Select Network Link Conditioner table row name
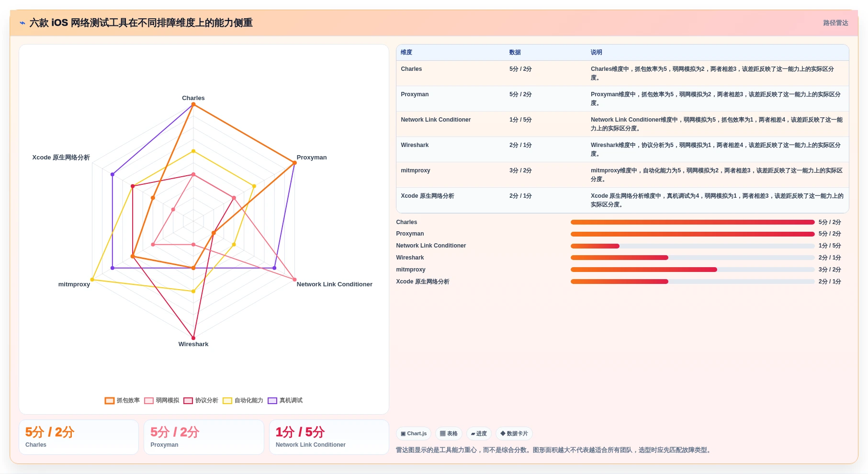This screenshot has height=474, width=868. point(436,120)
